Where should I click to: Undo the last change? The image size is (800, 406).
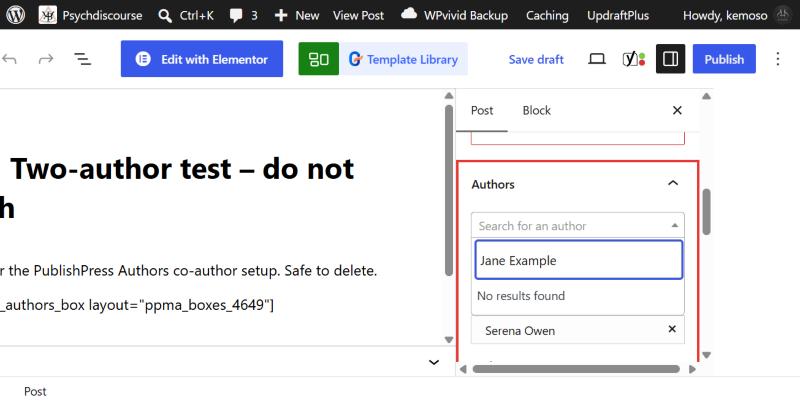(x=9, y=59)
